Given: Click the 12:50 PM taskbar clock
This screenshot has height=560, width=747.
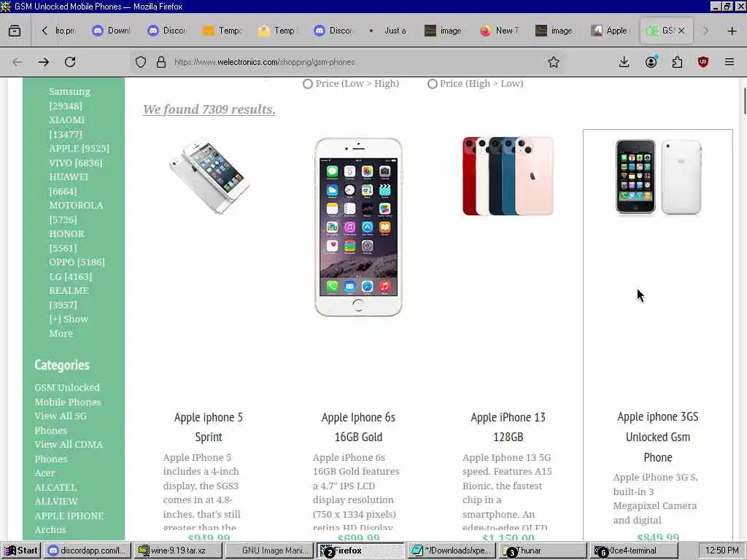Looking at the screenshot, I should (x=721, y=551).
